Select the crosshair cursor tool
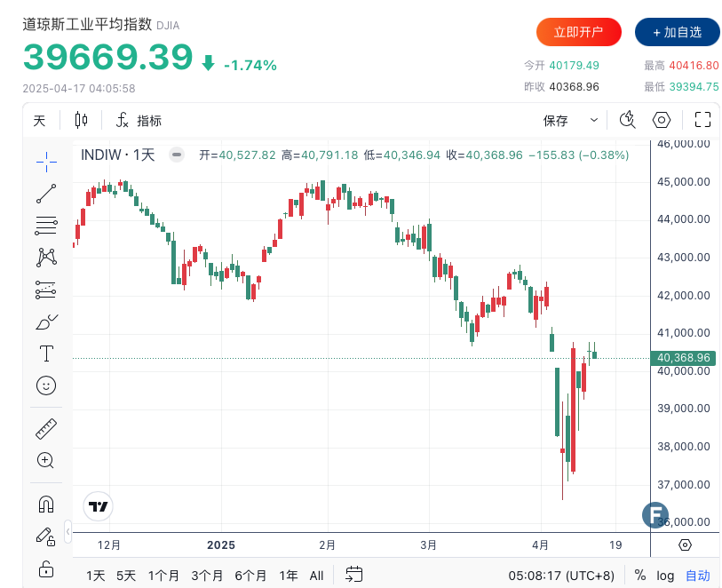This screenshot has height=588, width=722. click(46, 160)
